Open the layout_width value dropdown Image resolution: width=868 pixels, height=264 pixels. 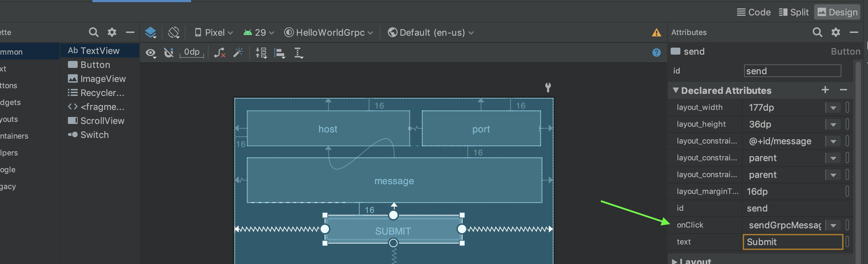pos(833,107)
